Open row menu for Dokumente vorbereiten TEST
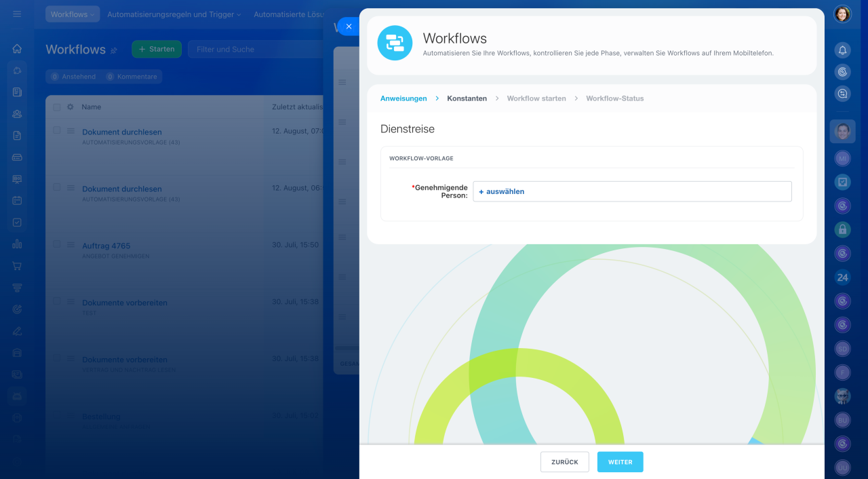The width and height of the screenshot is (868, 479). tap(70, 302)
